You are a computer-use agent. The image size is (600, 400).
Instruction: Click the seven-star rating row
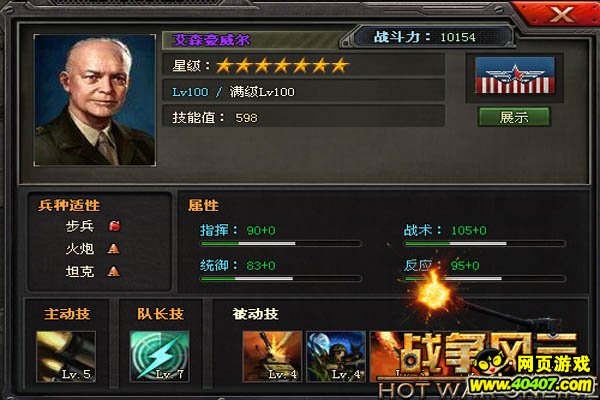[x=303, y=65]
